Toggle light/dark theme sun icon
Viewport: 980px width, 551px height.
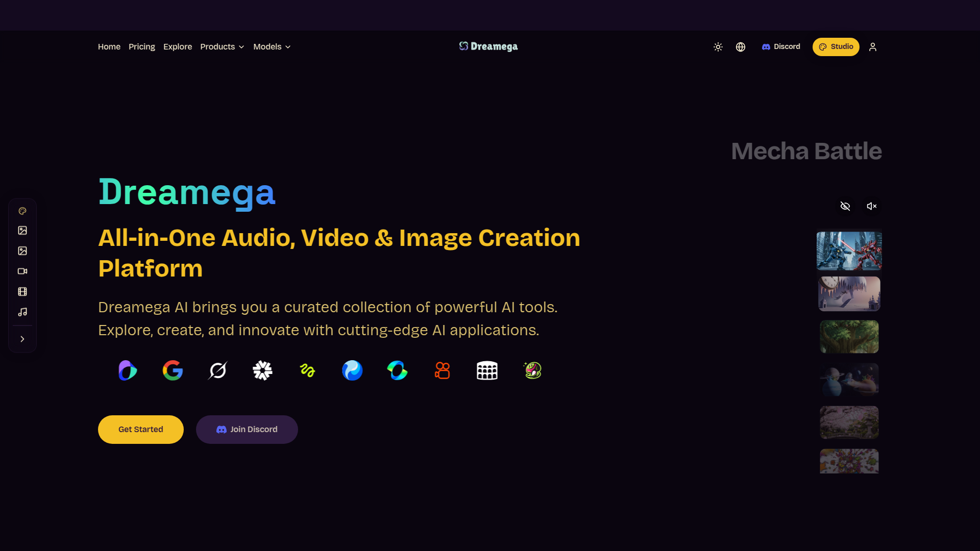(718, 47)
